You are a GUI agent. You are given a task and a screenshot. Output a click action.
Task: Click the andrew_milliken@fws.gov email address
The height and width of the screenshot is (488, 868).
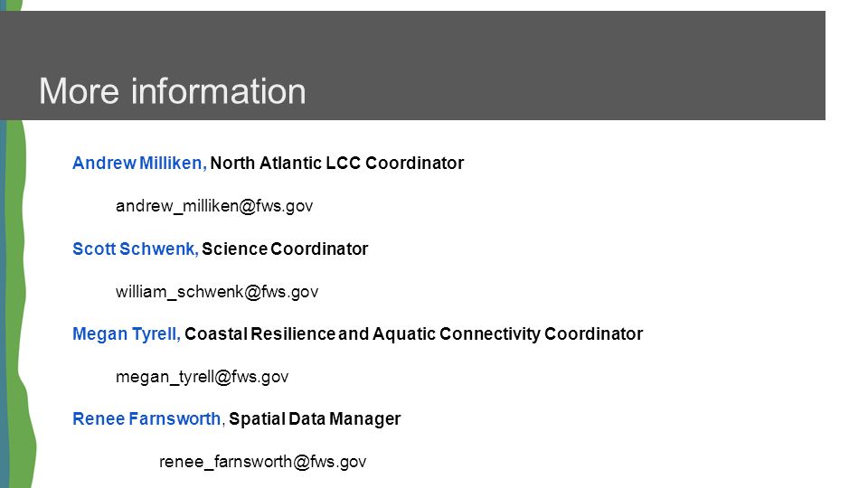coord(214,206)
